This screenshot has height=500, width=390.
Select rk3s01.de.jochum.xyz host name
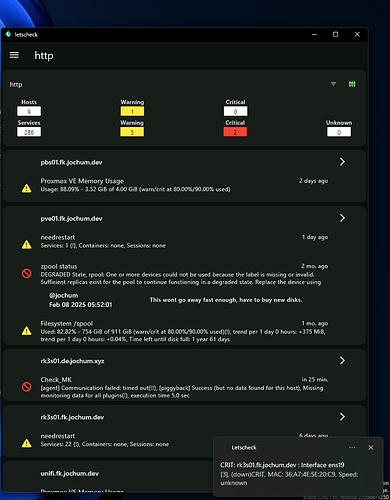tap(72, 361)
